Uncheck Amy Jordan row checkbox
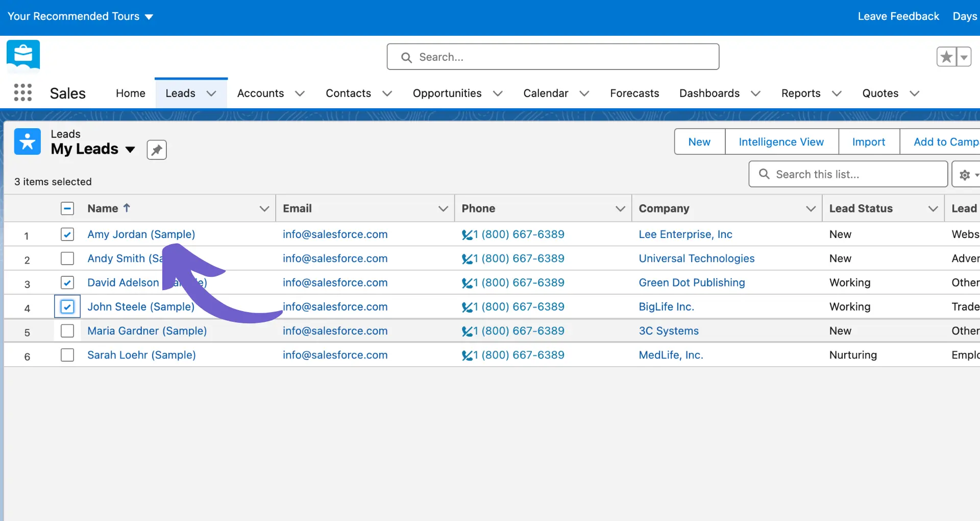This screenshot has height=521, width=980. (x=67, y=234)
